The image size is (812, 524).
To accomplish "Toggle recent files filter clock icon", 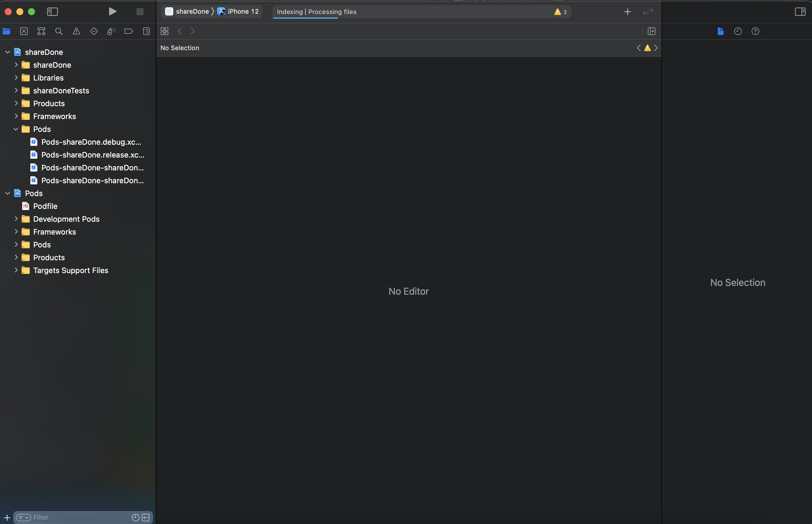I will point(135,517).
